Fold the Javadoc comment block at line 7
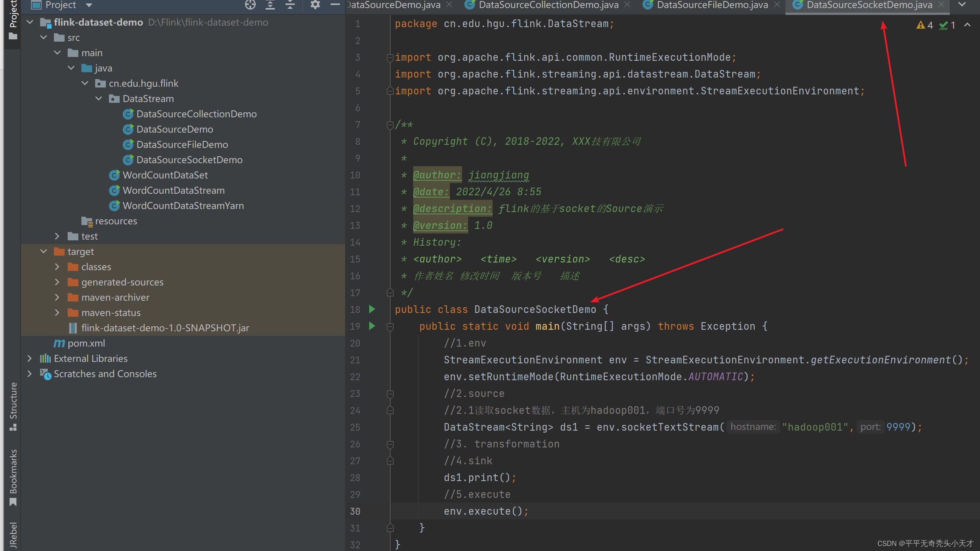Viewport: 980px width, 551px height. pyautogui.click(x=390, y=125)
